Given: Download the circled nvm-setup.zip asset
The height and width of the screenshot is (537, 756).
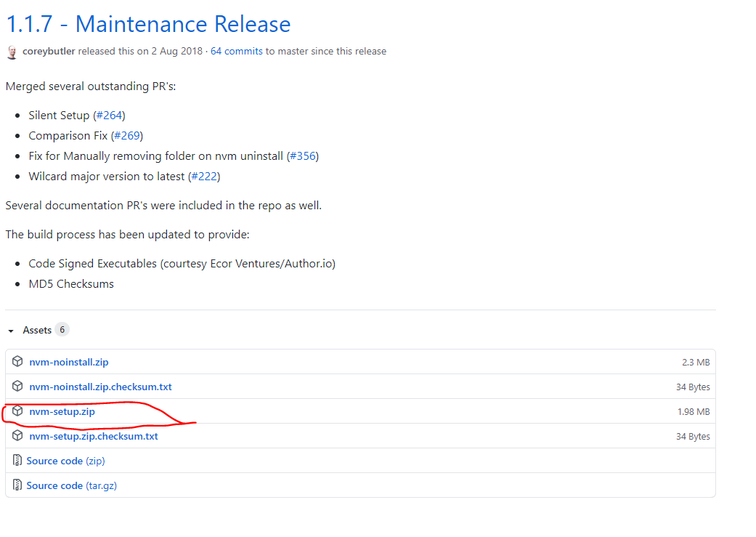Looking at the screenshot, I should (x=62, y=411).
